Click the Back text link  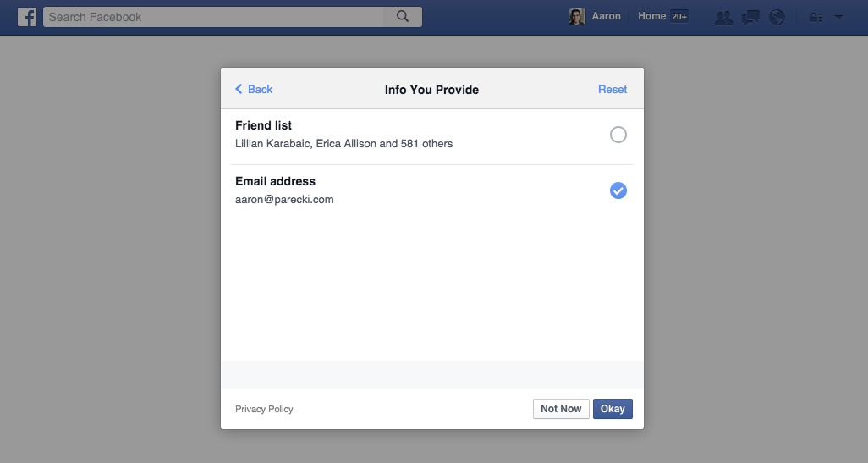click(261, 89)
